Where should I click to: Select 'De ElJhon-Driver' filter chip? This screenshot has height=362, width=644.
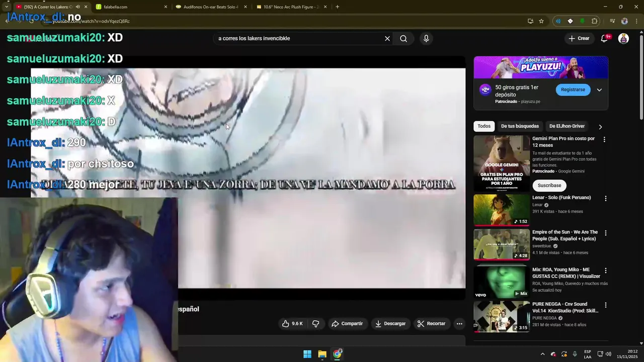(567, 126)
